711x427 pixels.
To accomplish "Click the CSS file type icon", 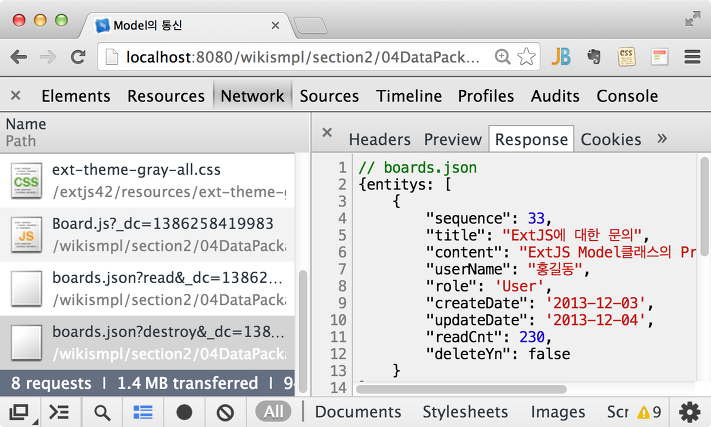I will [26, 181].
